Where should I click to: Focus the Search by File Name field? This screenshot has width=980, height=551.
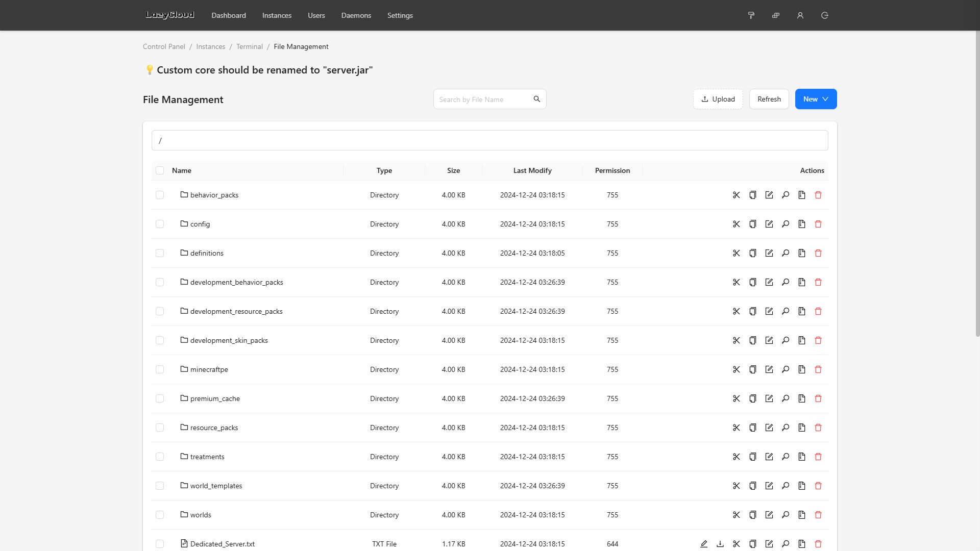483,99
